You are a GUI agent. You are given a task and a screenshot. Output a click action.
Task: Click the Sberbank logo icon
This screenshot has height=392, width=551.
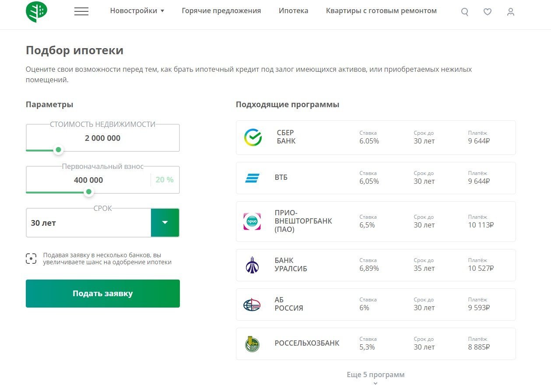coord(253,137)
